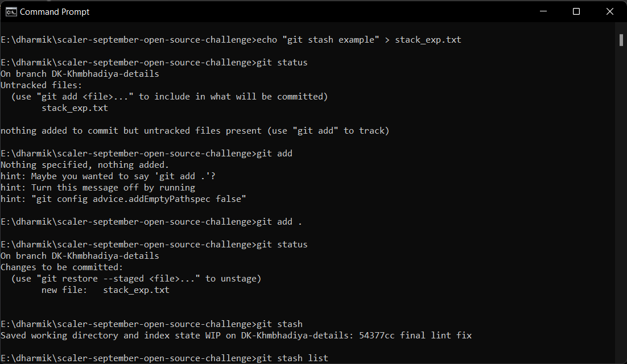Click the Command Prompt icon in titlebar

(11, 11)
